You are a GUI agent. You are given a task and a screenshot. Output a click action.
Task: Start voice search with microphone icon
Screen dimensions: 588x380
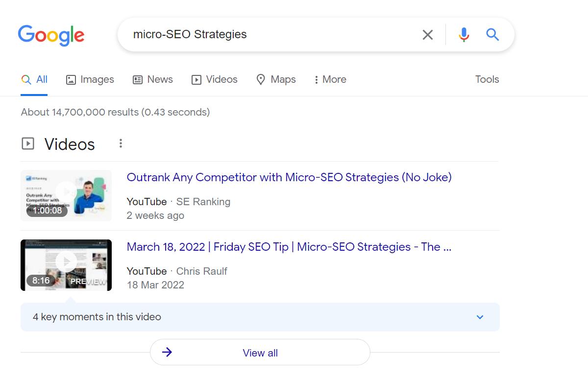click(464, 35)
